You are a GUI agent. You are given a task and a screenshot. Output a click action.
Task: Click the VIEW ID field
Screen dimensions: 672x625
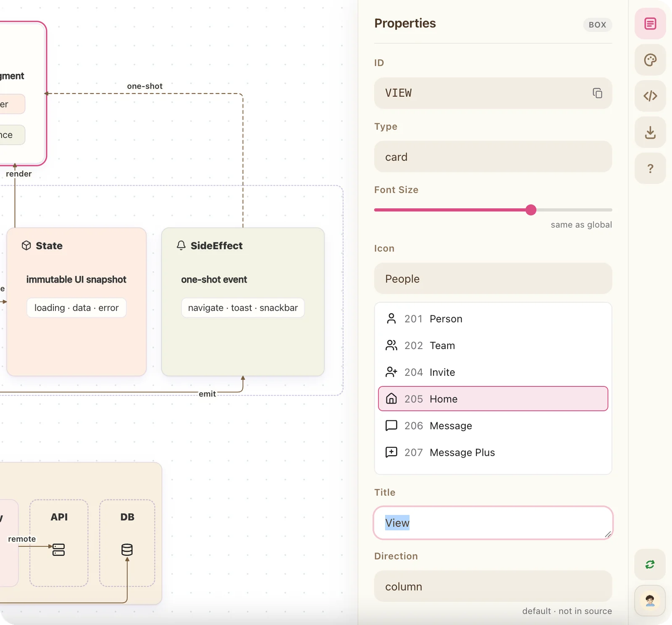(x=493, y=93)
